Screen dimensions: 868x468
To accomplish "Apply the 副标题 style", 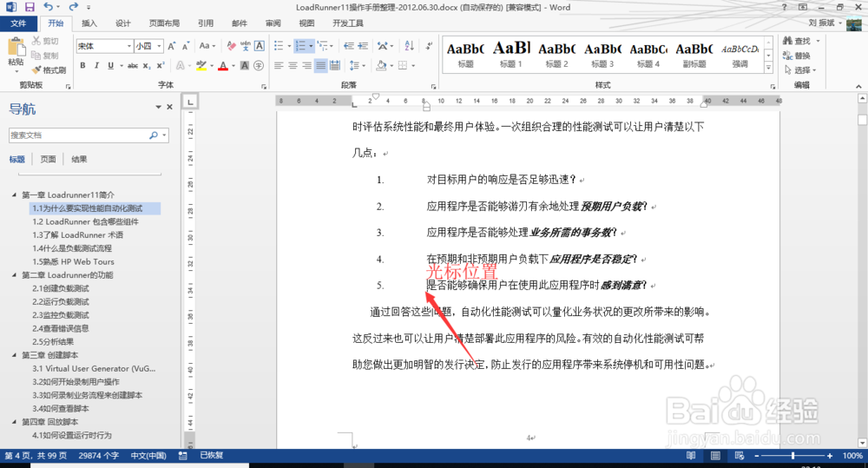I will (x=694, y=55).
